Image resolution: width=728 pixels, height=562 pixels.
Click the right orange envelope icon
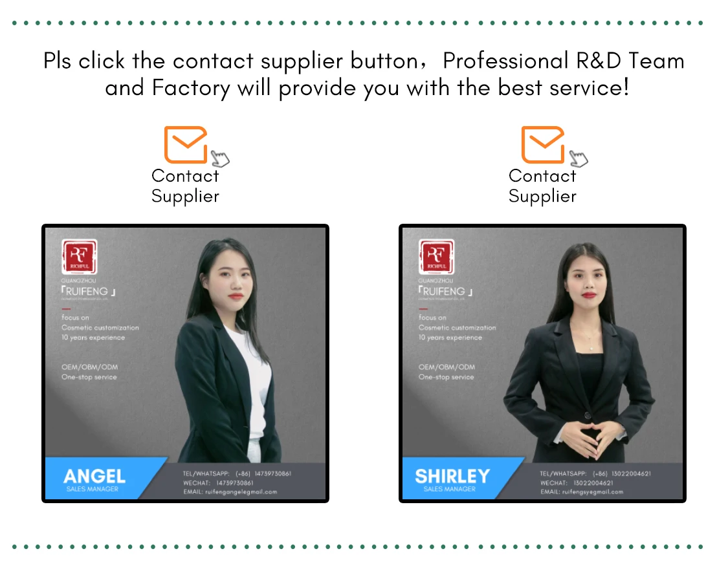click(x=543, y=145)
